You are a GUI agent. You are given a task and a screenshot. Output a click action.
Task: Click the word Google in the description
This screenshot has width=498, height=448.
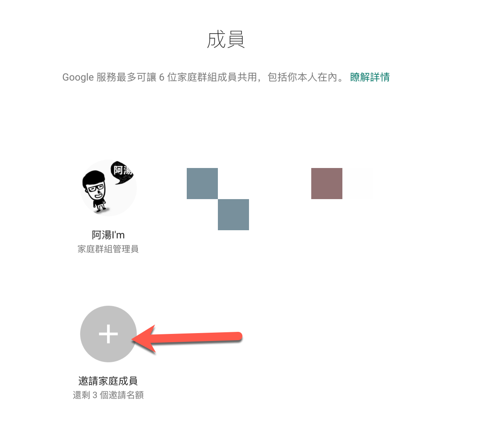point(78,78)
